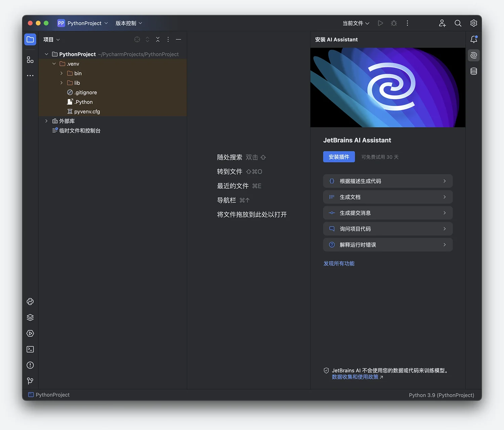
Task: Open the PythonProject name dropdown
Action: point(87,23)
